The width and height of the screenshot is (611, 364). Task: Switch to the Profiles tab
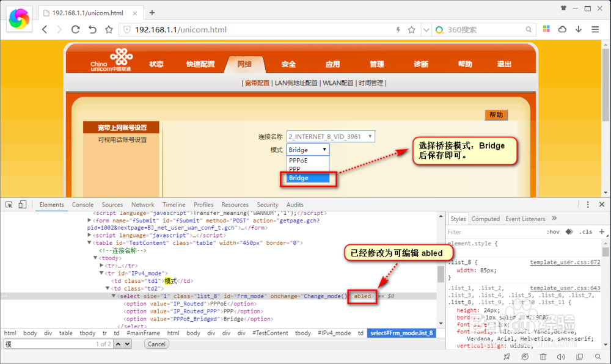pyautogui.click(x=203, y=205)
